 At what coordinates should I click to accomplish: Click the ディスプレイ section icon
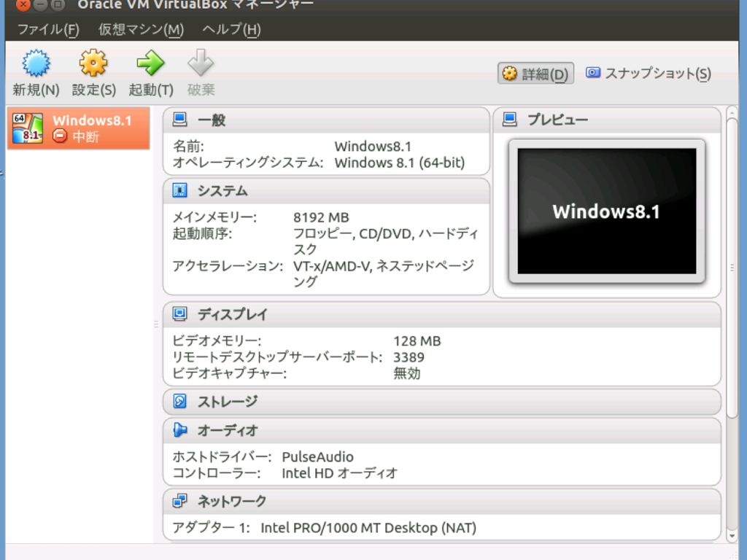coord(179,314)
